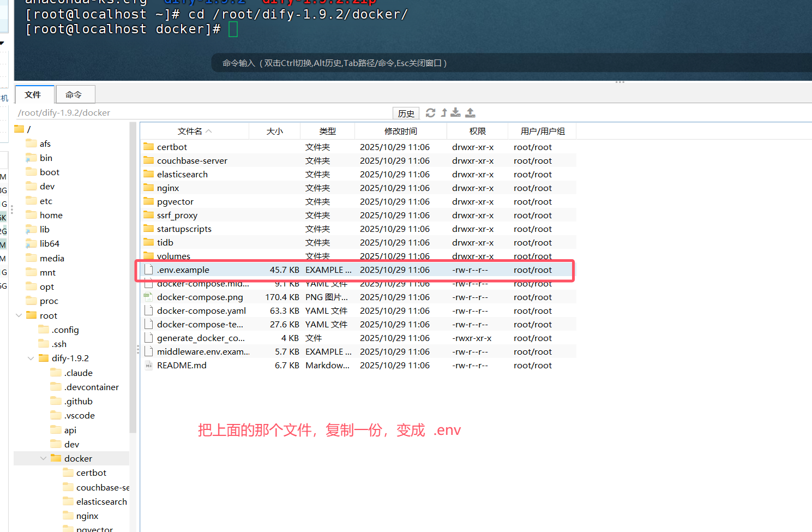Select the tidb folder icon
This screenshot has height=532, width=812.
(149, 242)
